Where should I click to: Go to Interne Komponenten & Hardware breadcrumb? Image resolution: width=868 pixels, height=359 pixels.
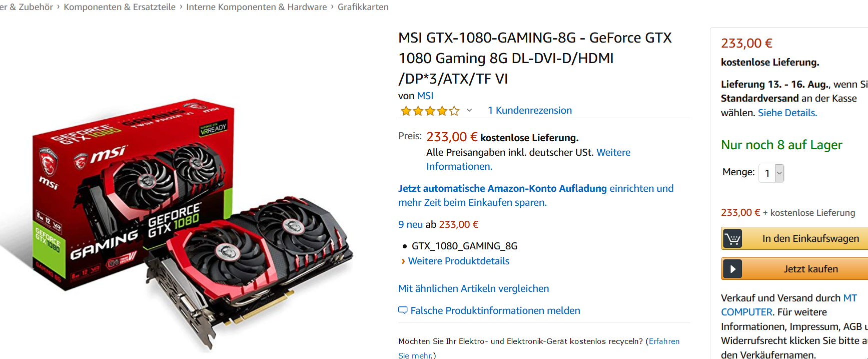click(x=257, y=7)
